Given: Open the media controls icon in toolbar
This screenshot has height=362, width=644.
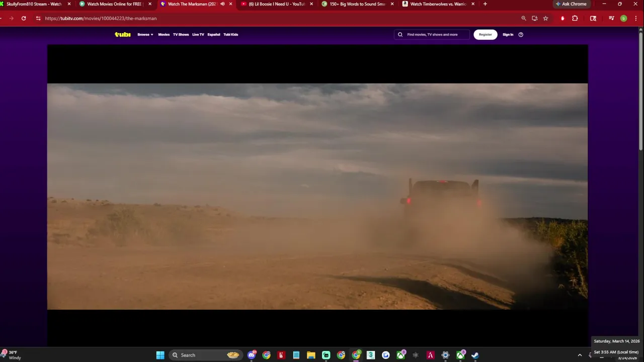Looking at the screenshot, I should [611, 18].
